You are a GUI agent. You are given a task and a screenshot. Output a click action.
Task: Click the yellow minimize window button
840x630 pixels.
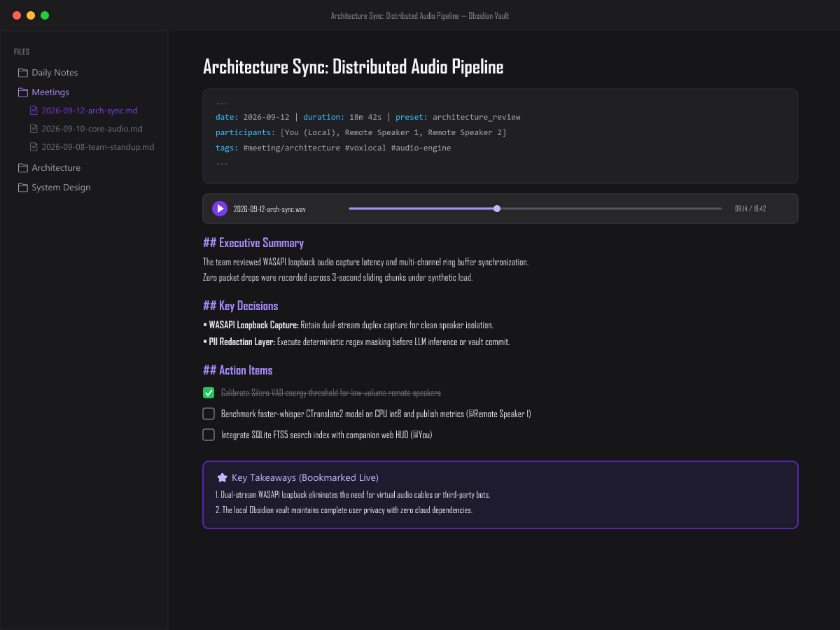31,15
